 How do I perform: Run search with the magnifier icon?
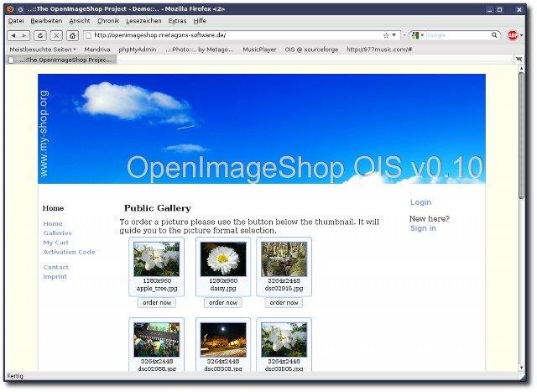[494, 35]
